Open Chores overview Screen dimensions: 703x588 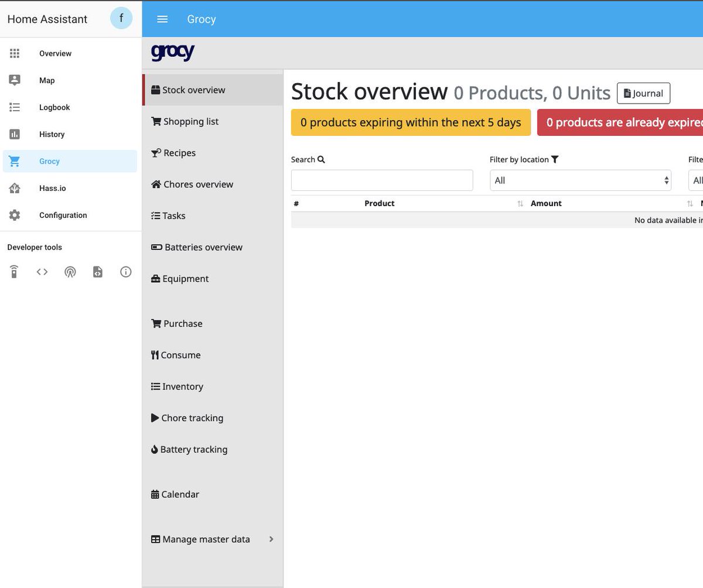pyautogui.click(x=213, y=184)
